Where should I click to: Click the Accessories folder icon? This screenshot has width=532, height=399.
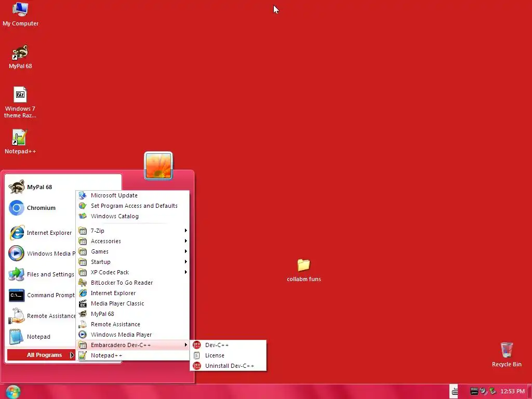[83, 241]
